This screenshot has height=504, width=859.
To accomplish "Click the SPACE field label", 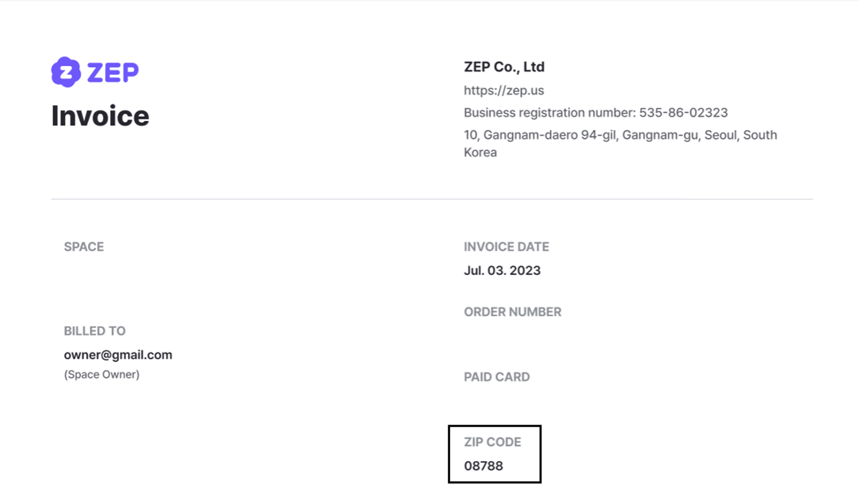I will pyautogui.click(x=84, y=247).
